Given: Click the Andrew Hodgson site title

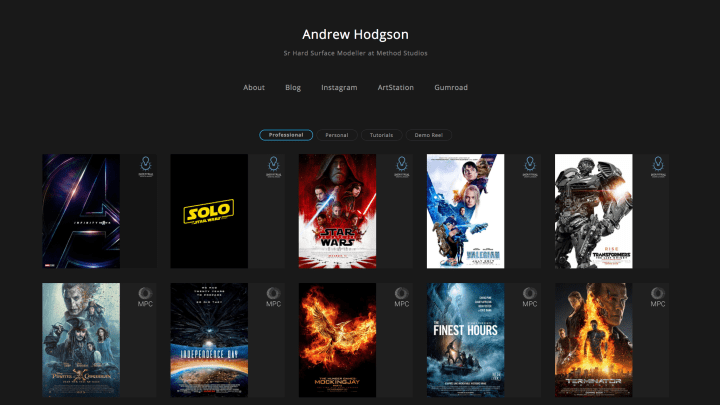Looking at the screenshot, I should coord(355,34).
